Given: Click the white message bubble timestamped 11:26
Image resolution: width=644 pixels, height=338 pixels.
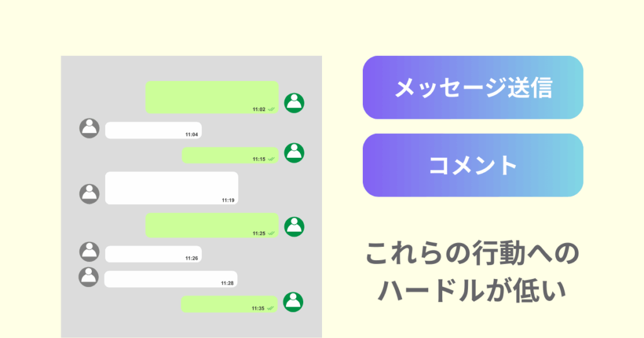Looking at the screenshot, I should pos(153,254).
